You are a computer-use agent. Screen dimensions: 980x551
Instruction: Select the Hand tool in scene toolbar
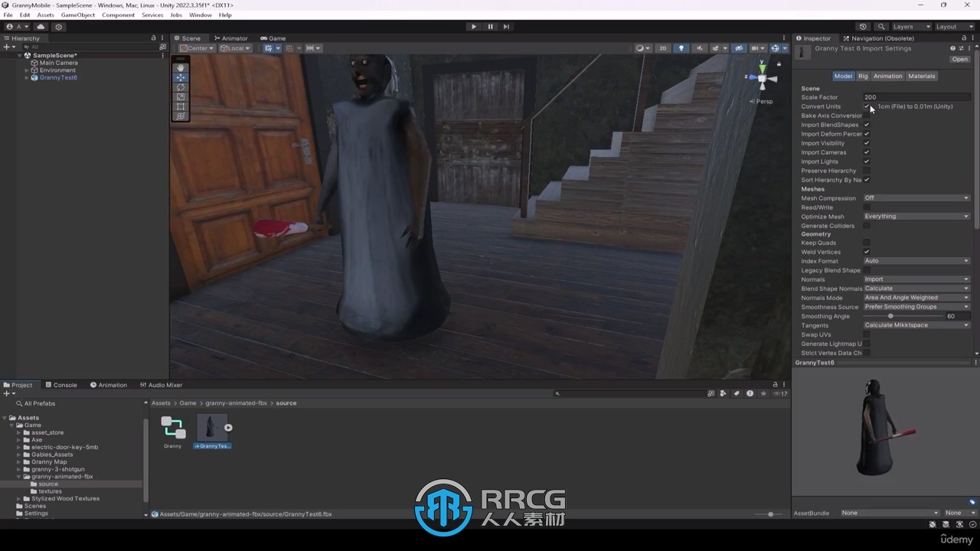click(x=181, y=67)
